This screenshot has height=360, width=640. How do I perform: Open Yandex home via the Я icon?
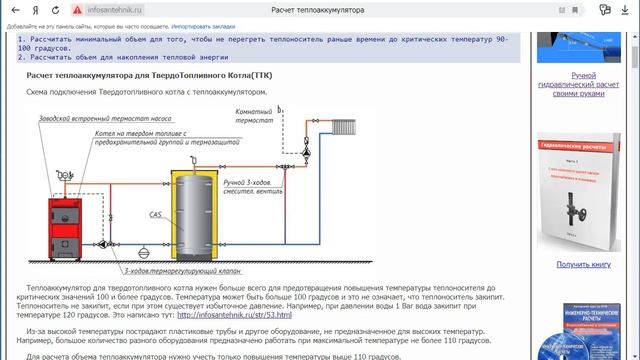[36, 10]
